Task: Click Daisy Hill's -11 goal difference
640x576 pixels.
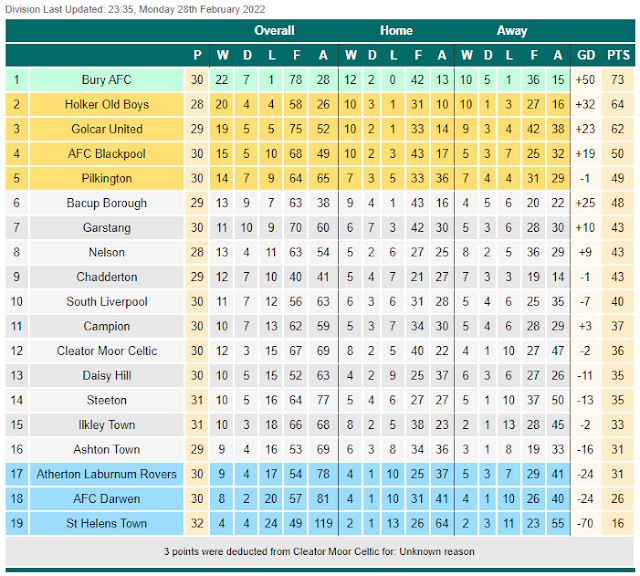Action: click(585, 376)
